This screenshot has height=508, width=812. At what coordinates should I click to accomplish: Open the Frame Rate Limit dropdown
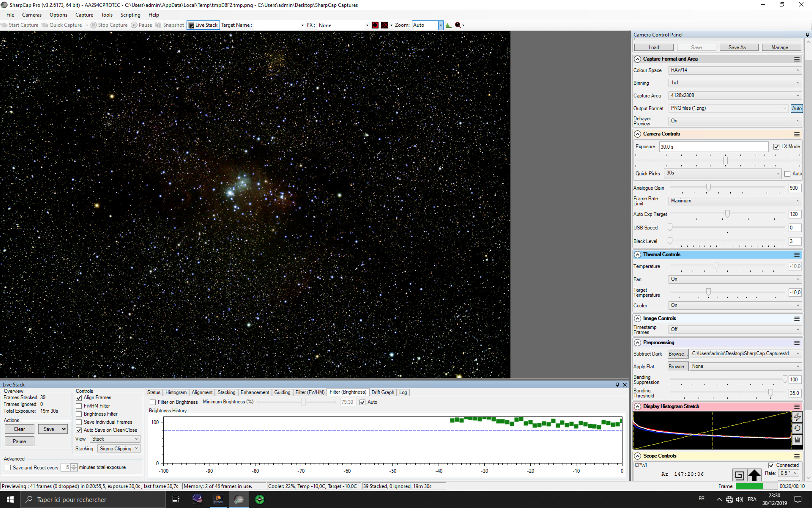point(735,201)
